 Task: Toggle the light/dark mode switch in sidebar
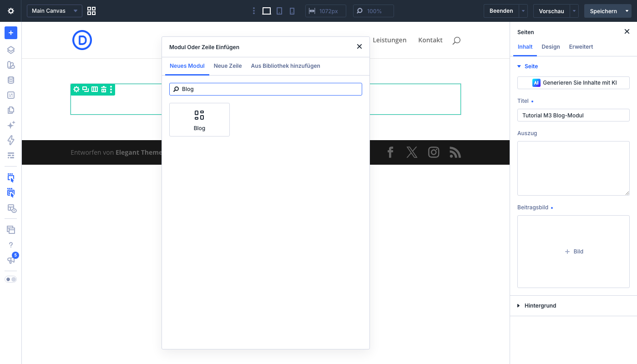click(11, 279)
